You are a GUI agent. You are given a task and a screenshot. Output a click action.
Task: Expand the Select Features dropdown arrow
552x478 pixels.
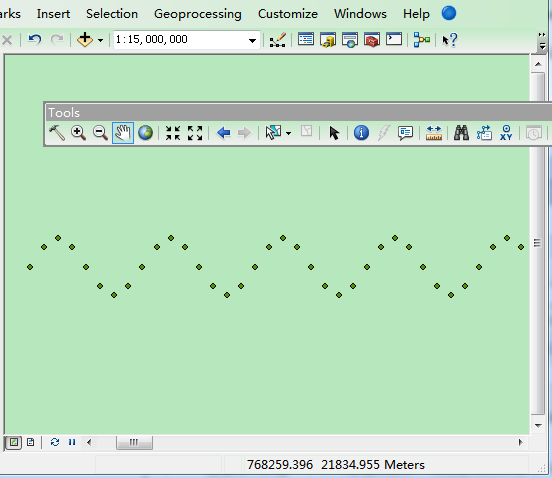288,133
